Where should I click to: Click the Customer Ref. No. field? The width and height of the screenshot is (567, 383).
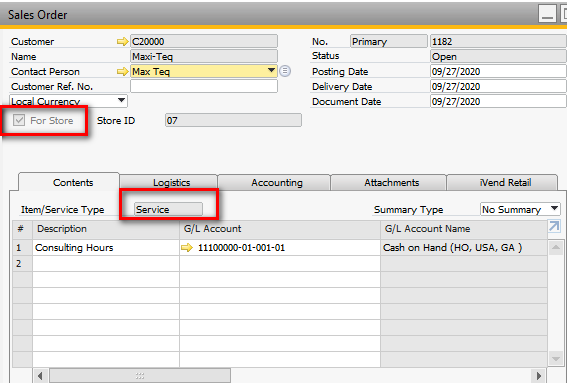pos(204,86)
